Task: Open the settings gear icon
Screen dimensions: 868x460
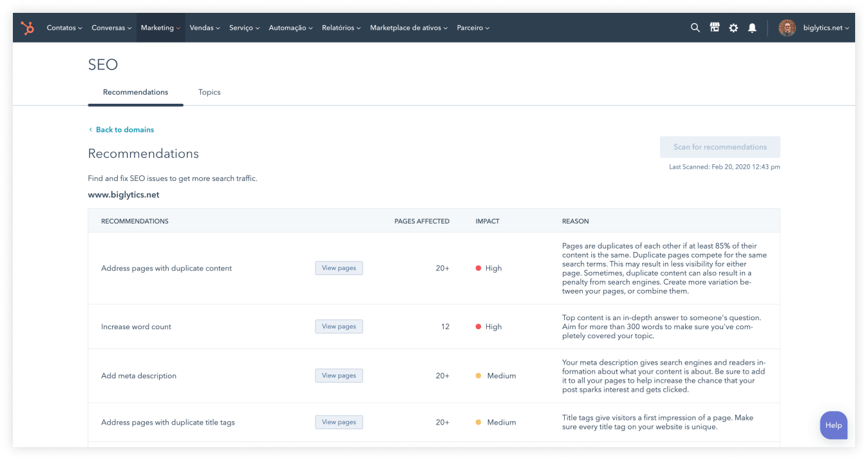Action: (x=733, y=28)
